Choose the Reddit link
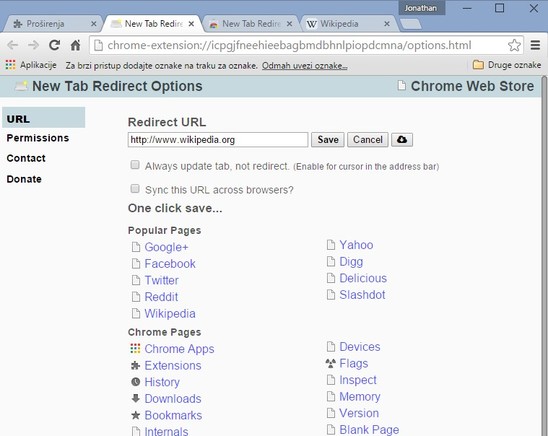548x436 pixels. click(x=161, y=297)
